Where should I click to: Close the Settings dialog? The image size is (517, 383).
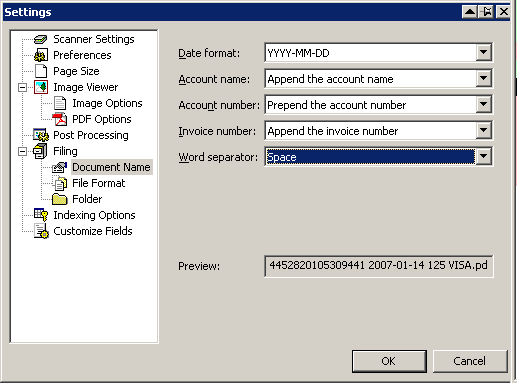[x=503, y=12]
